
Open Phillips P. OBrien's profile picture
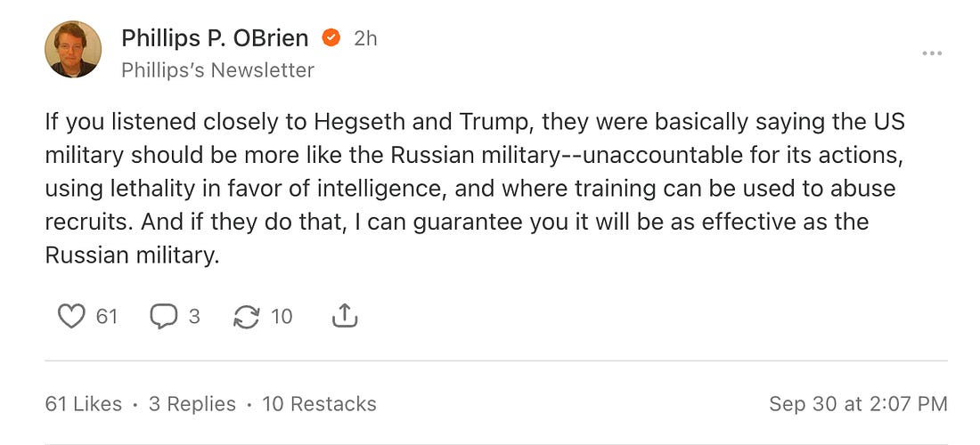coord(72,50)
